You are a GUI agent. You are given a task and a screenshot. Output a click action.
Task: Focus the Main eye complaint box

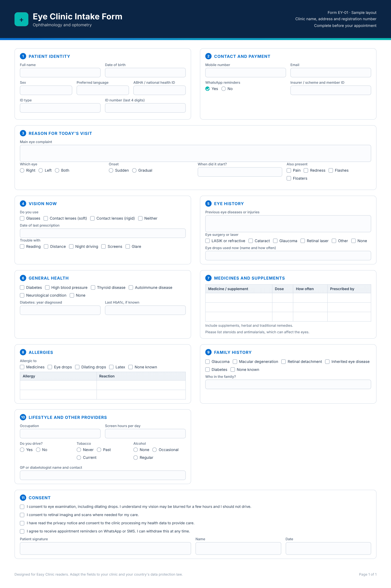coord(195,154)
